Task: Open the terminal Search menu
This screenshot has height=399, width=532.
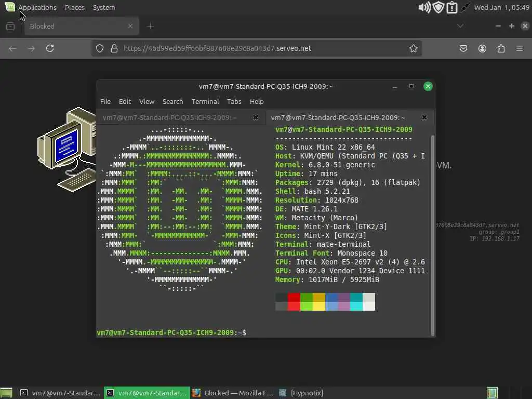Action: tap(172, 101)
